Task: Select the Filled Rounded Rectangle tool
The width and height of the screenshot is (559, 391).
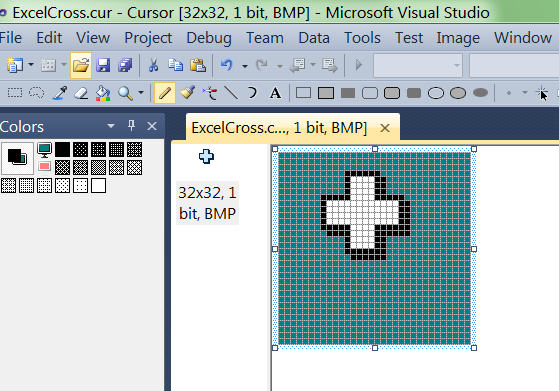Action: coord(414,93)
